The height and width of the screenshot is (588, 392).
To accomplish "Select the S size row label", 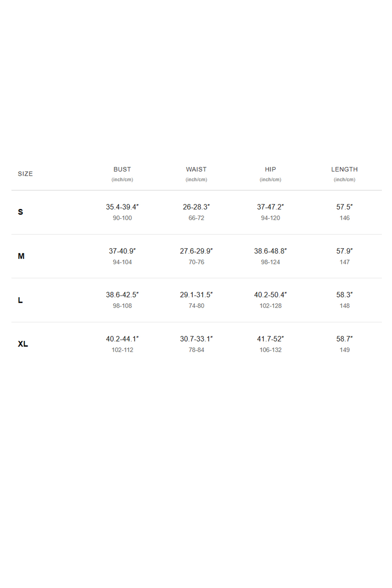I will (21, 212).
